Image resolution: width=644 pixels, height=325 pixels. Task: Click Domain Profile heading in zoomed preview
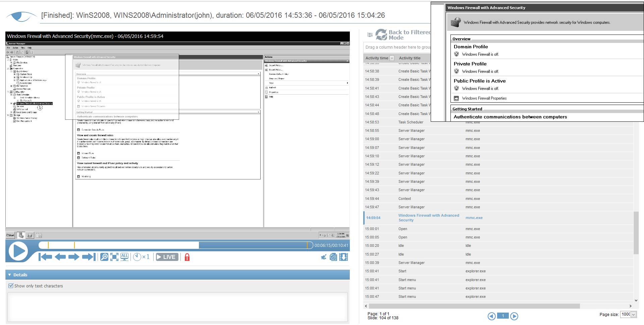[x=471, y=47]
